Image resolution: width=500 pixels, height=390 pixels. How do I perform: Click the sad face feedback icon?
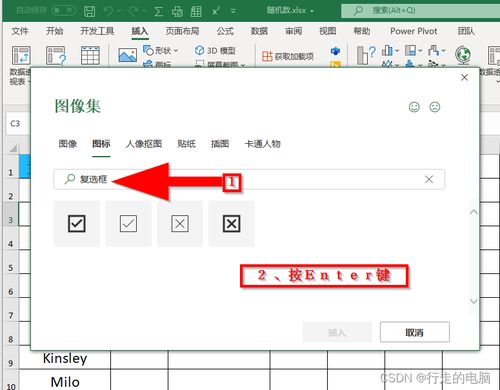(435, 107)
